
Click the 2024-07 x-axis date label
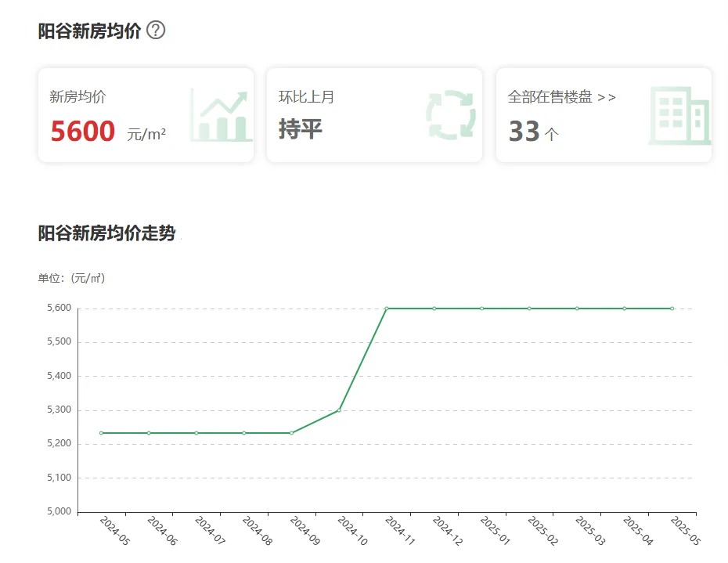click(208, 532)
